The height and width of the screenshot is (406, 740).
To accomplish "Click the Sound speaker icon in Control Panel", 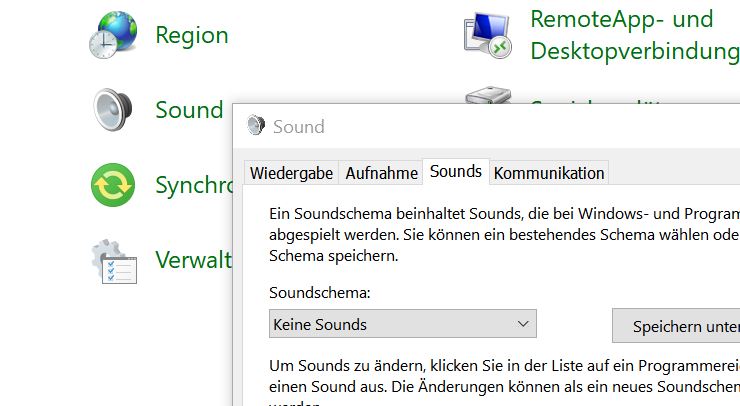I will point(112,109).
